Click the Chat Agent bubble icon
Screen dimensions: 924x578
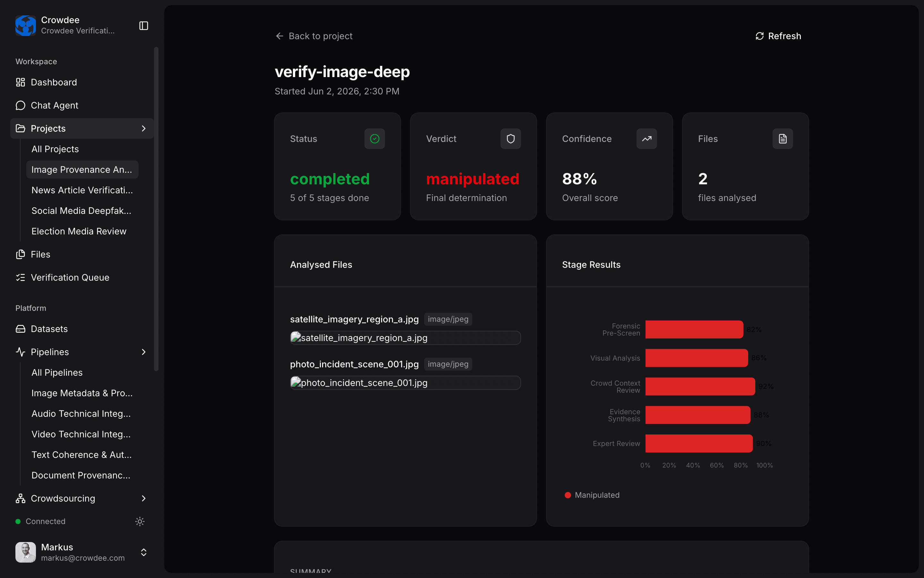click(21, 106)
